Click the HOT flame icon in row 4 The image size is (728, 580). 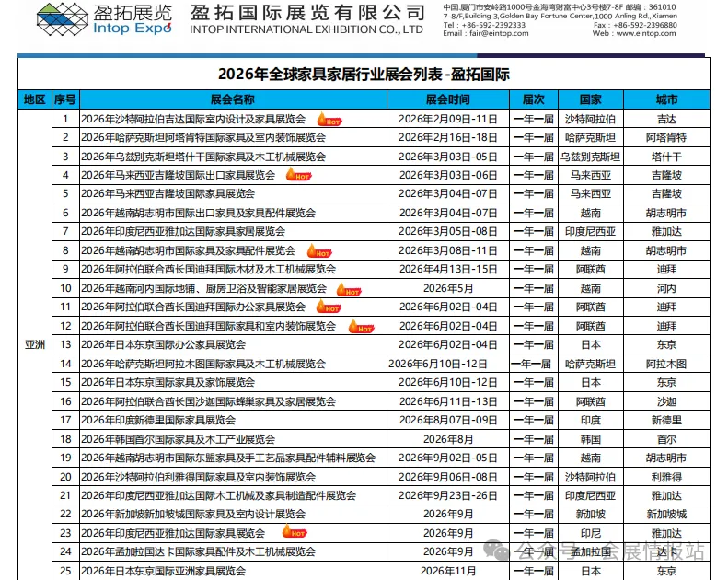coord(298,175)
